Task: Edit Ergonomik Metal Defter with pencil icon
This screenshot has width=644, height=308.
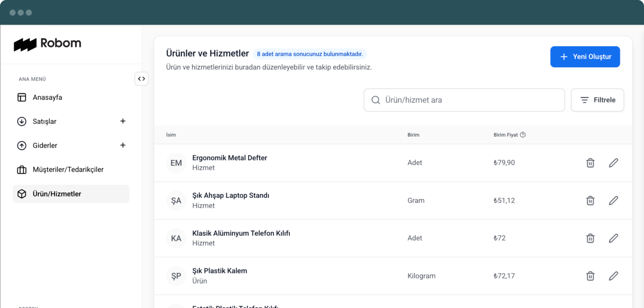Action: click(x=613, y=163)
